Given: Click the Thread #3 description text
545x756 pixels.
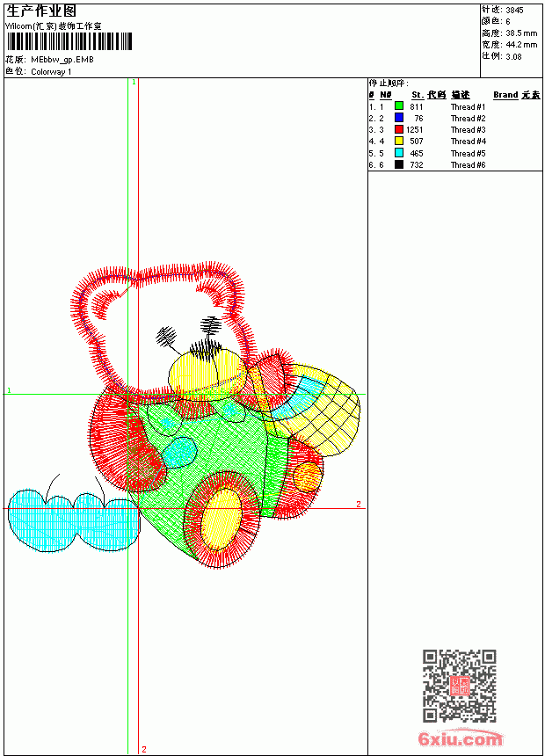Looking at the screenshot, I should pos(468,130).
